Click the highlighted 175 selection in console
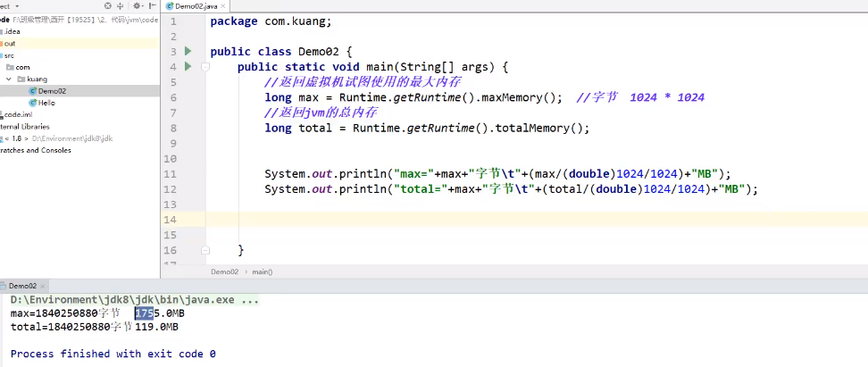Screen dimensions: 868x367 click(x=144, y=313)
